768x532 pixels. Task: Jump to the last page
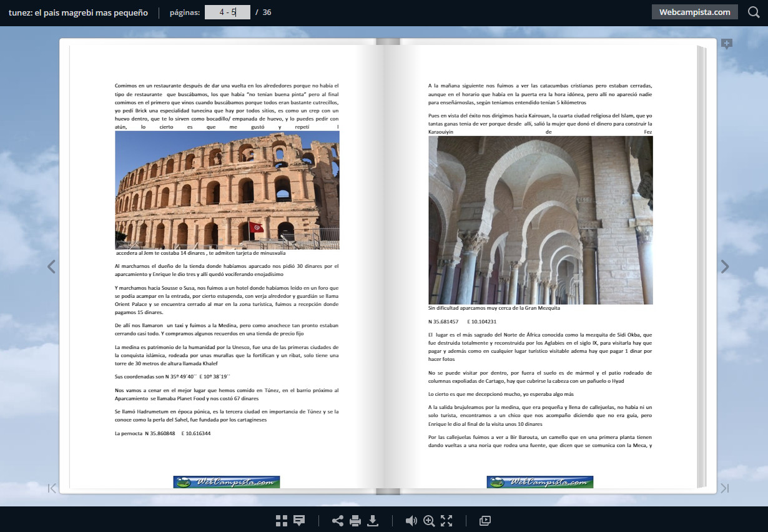pos(724,488)
